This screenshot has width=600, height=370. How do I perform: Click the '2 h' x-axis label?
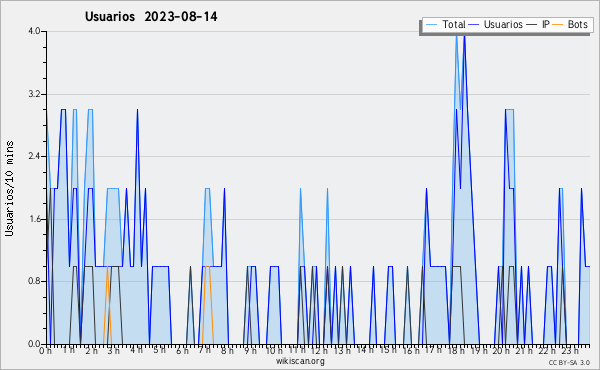91,351
